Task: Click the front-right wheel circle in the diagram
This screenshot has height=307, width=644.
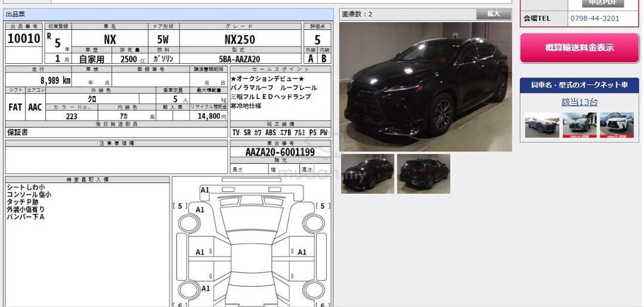Action: pos(314,223)
